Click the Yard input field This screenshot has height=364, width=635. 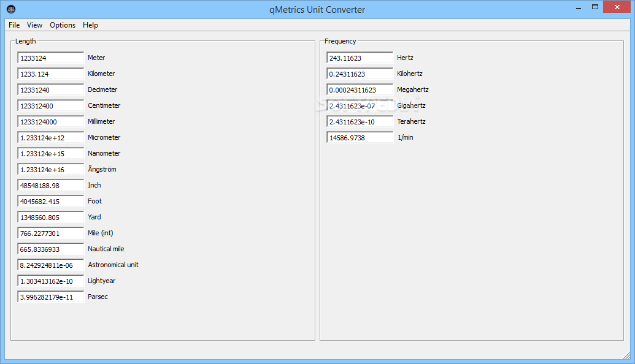[51, 217]
